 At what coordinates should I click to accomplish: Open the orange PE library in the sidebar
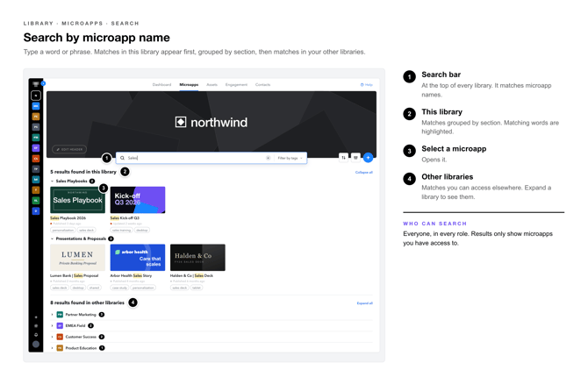point(36,117)
